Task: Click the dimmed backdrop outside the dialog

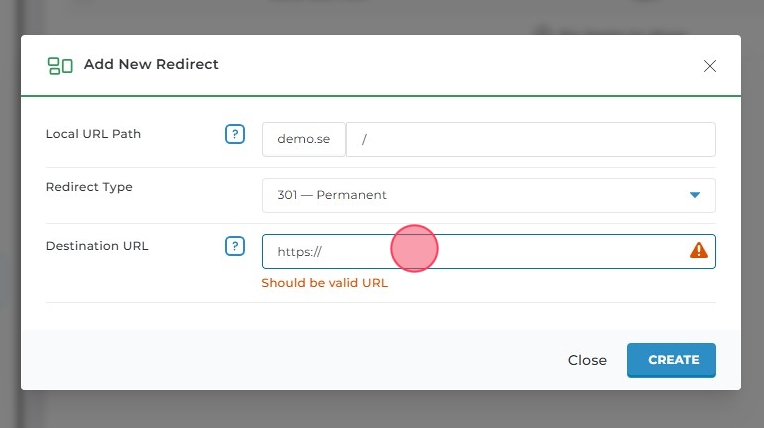Action: (380, 412)
